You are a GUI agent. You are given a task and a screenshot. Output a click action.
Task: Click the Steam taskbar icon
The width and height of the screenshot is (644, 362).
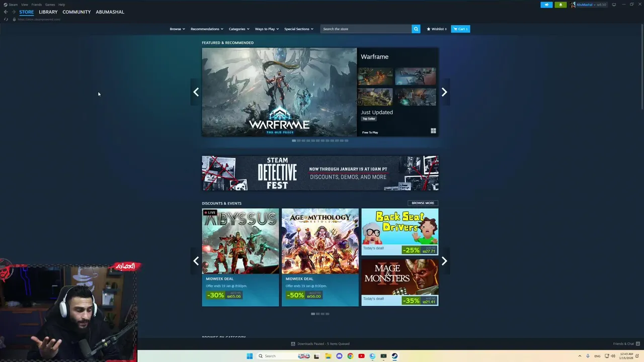(394, 356)
